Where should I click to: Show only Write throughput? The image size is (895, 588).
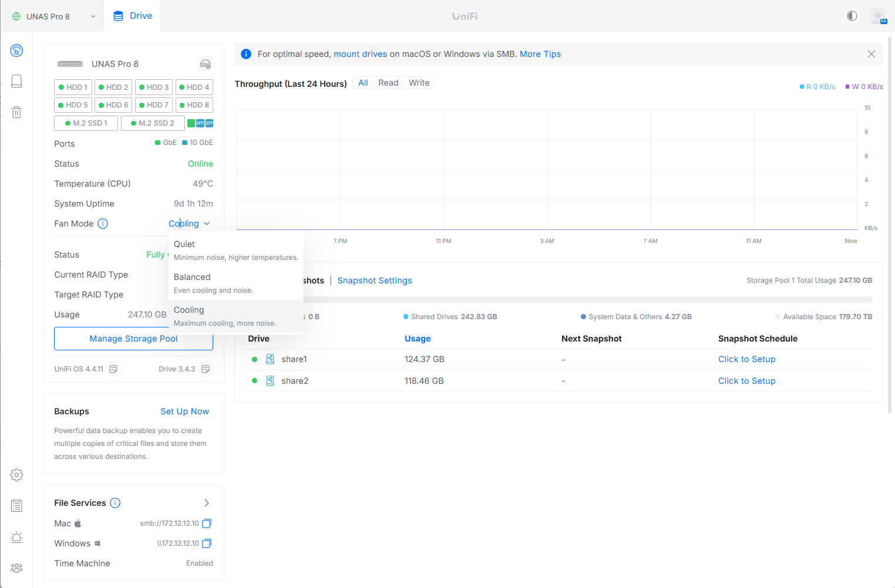(x=419, y=83)
